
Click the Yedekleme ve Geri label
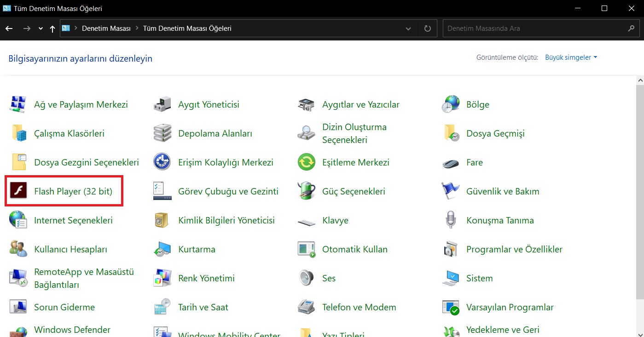(x=503, y=330)
